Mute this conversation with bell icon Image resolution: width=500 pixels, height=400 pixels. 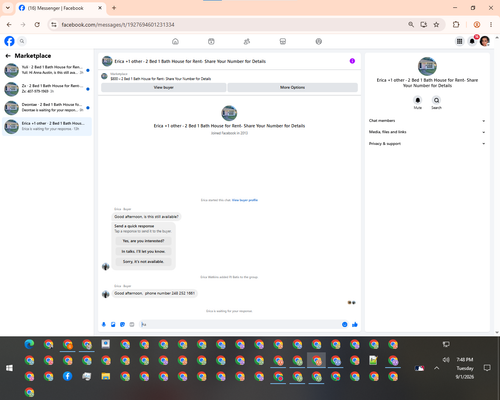(418, 100)
